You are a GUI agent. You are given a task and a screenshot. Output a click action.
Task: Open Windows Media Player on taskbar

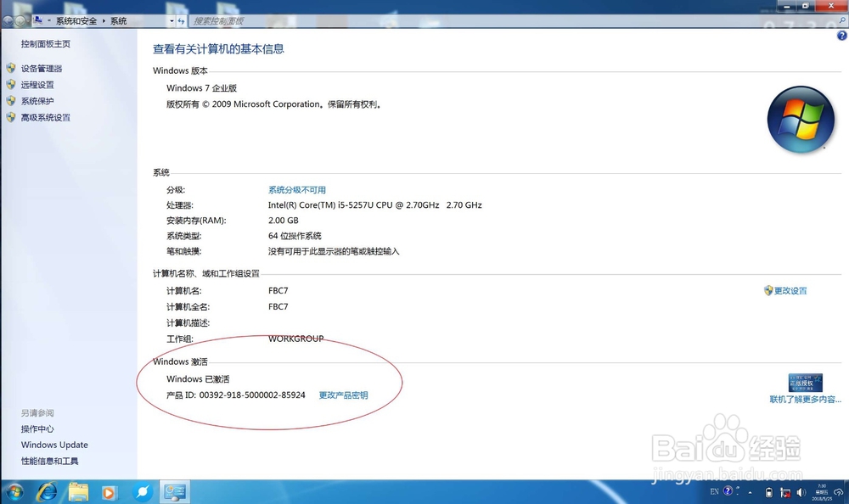tap(109, 492)
